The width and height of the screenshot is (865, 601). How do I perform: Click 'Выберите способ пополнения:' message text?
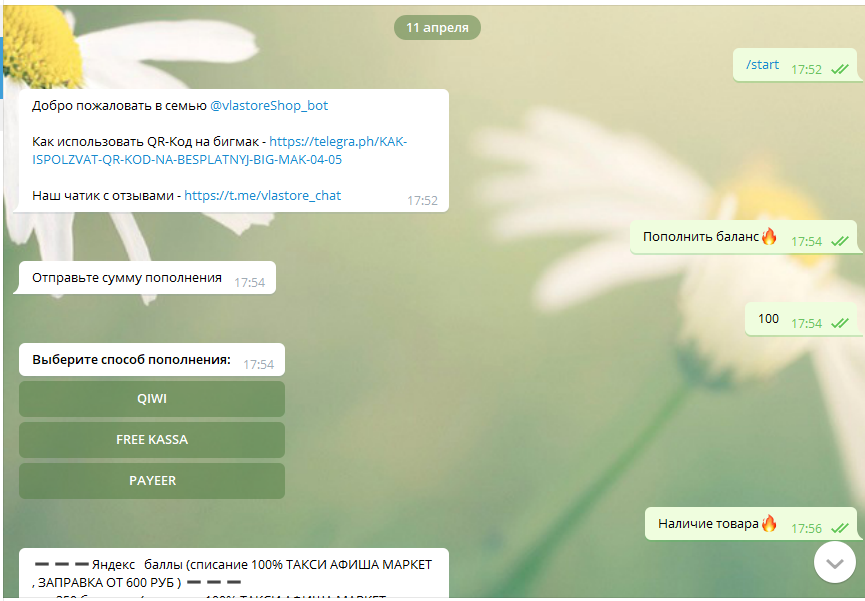(x=131, y=360)
